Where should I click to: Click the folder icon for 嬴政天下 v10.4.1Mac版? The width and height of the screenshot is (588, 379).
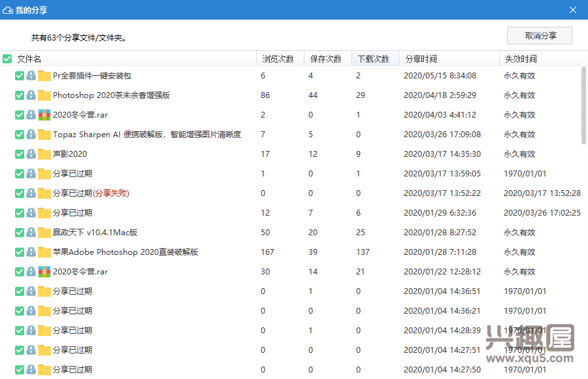click(44, 232)
